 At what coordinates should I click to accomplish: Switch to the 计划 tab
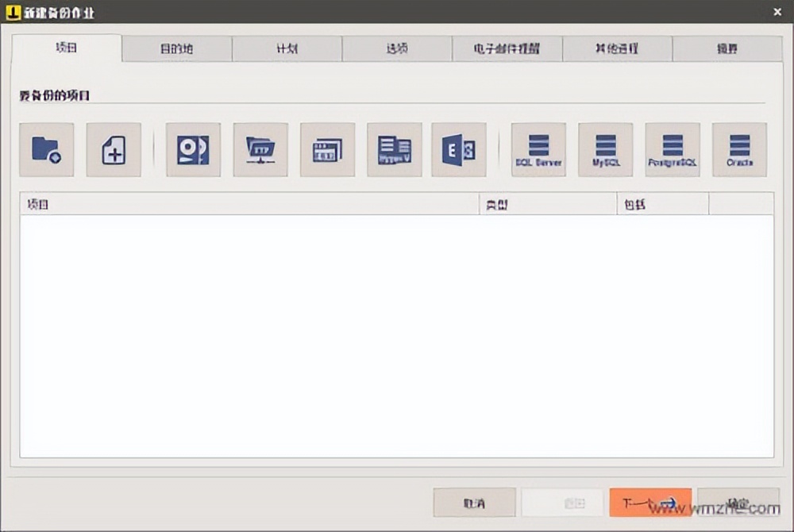287,48
